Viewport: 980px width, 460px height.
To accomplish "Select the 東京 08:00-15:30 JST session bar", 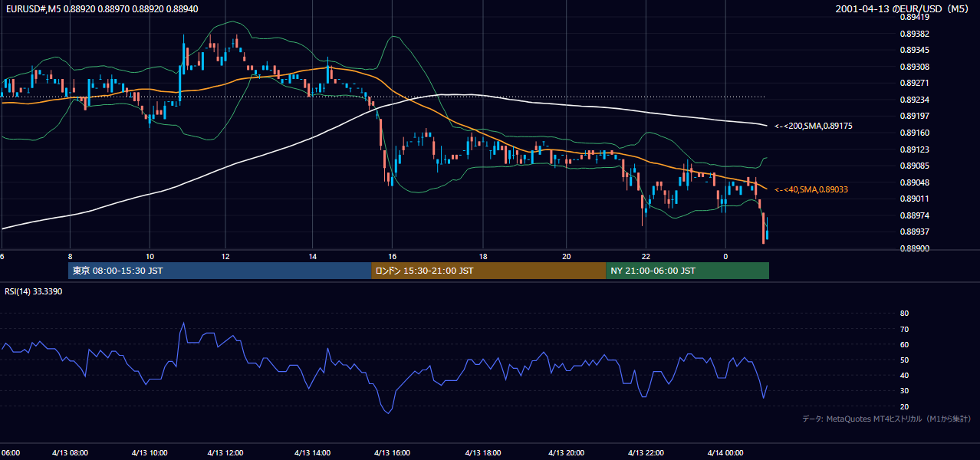I will point(220,271).
